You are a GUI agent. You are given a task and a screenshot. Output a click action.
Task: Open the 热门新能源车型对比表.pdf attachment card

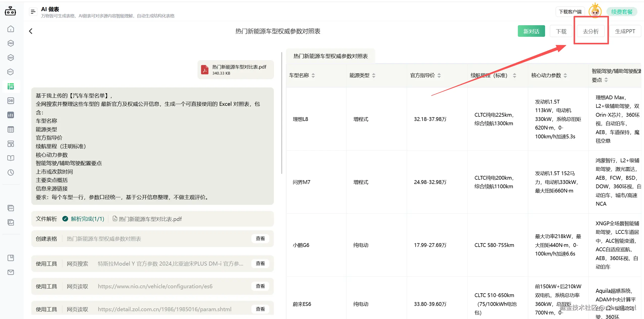(235, 70)
